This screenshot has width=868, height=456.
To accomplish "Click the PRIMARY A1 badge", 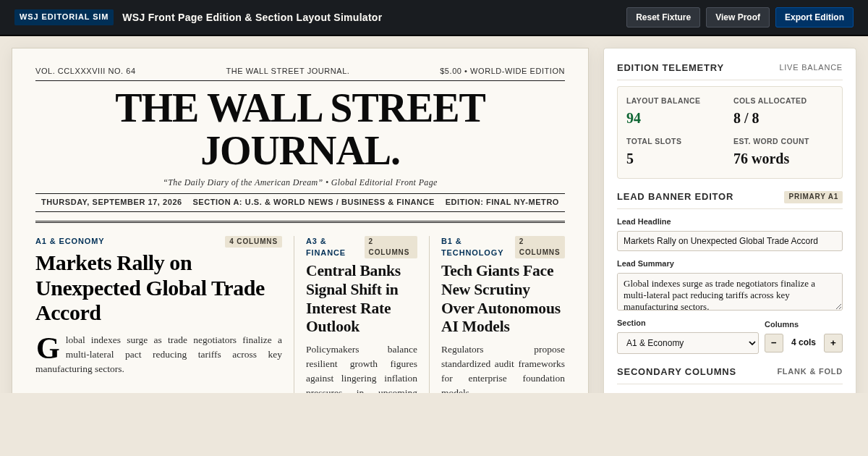I will coord(813,197).
